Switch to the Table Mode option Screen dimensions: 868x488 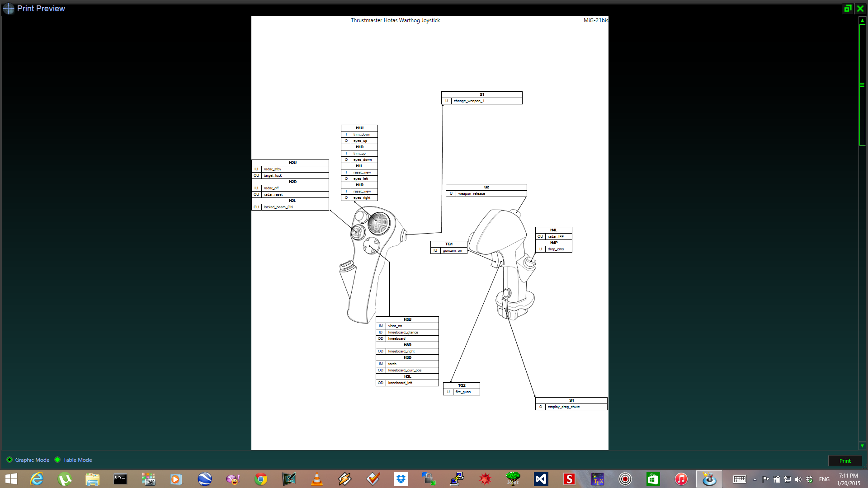coord(57,460)
